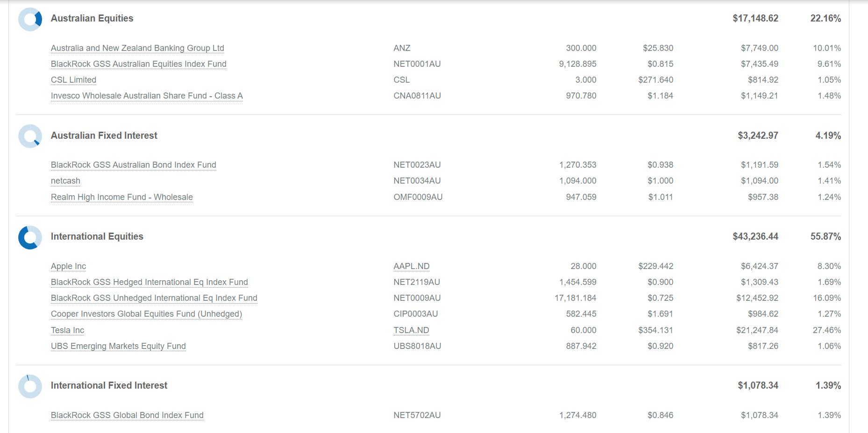Open BlackRock GSS Australian Bond Index Fund
Viewport: 868px width, 433px height.
[x=133, y=165]
